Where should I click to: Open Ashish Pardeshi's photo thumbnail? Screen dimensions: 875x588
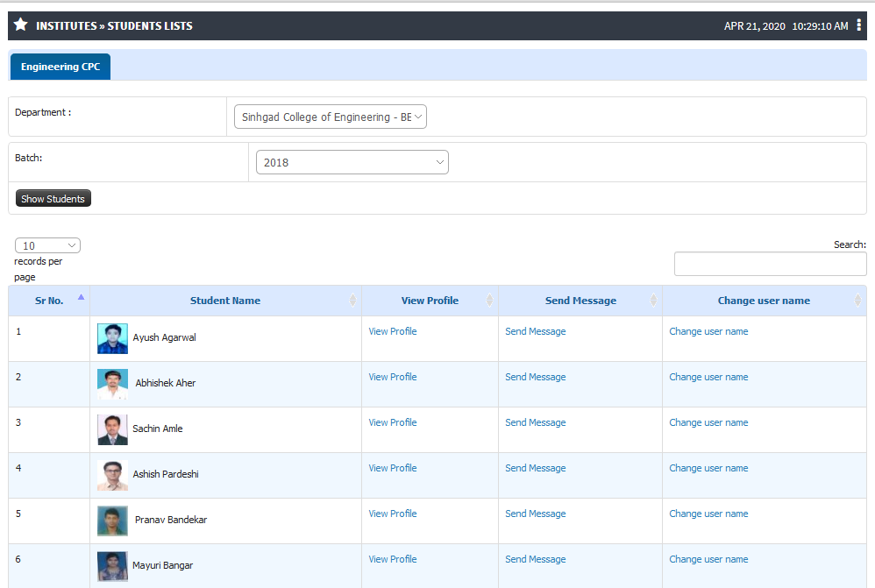113,475
